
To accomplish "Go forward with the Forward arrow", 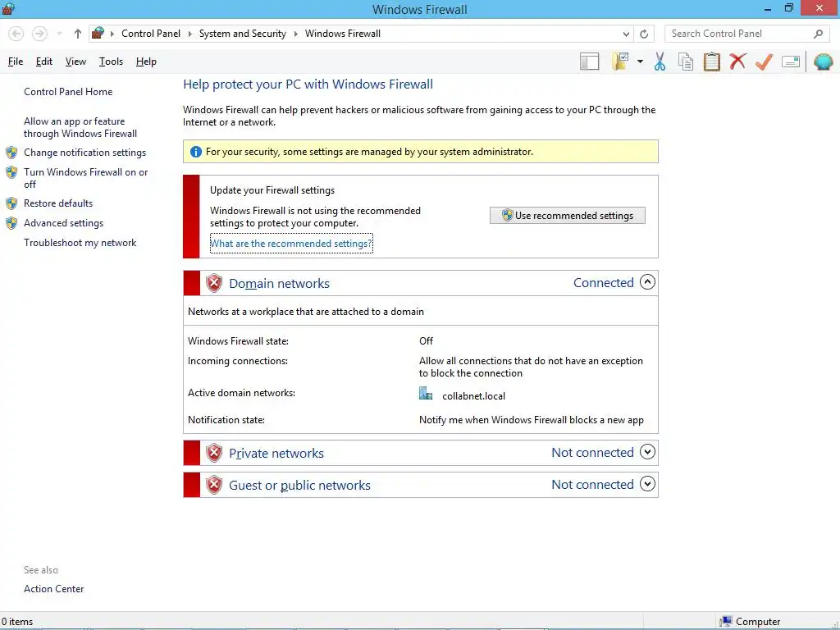I will 39,34.
